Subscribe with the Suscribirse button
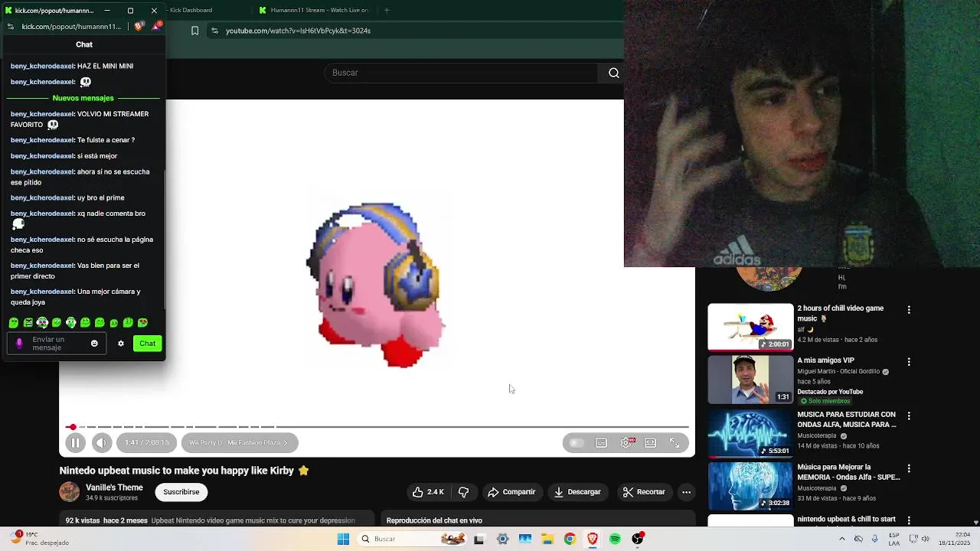 point(181,492)
